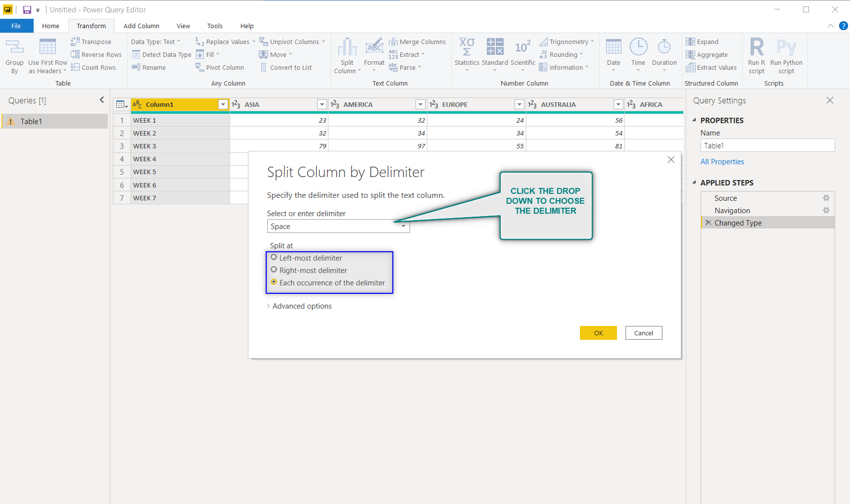
Task: Click the save icon in title bar
Action: (x=27, y=10)
